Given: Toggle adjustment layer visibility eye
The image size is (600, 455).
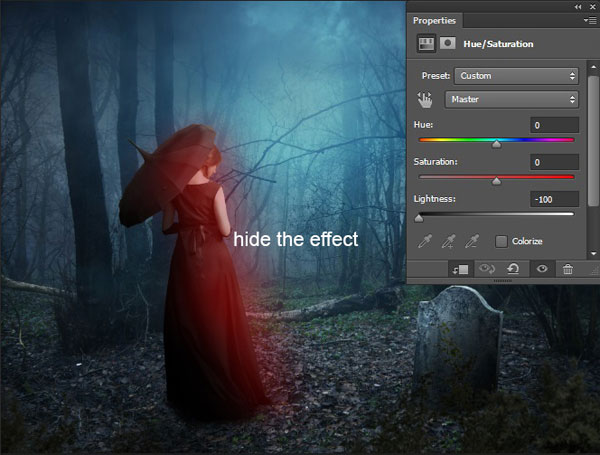Looking at the screenshot, I should [x=542, y=269].
